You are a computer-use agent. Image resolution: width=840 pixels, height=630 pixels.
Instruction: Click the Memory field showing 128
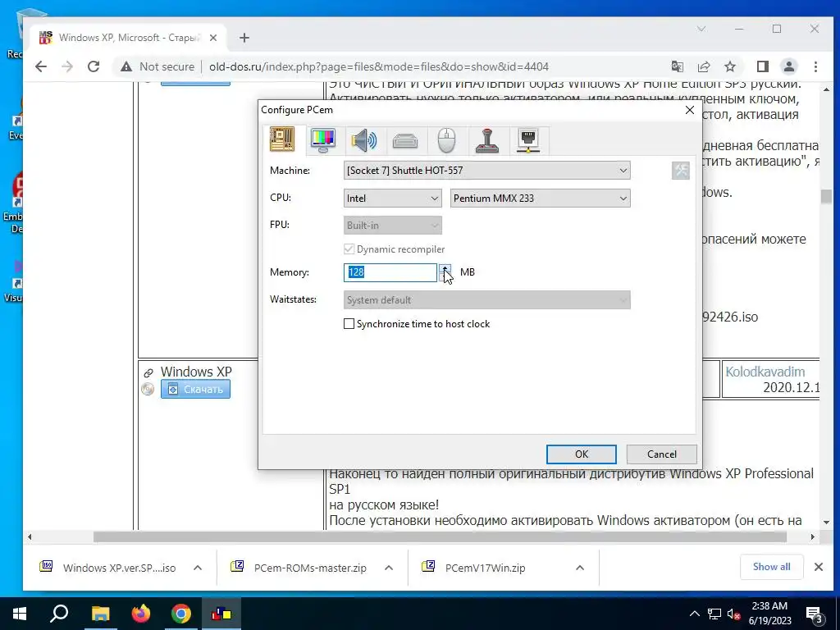tap(390, 272)
